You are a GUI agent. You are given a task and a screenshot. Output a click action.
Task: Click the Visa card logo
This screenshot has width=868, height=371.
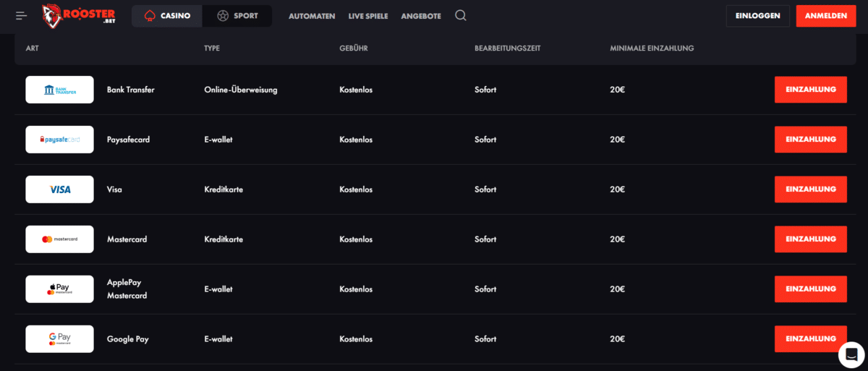[x=59, y=189]
